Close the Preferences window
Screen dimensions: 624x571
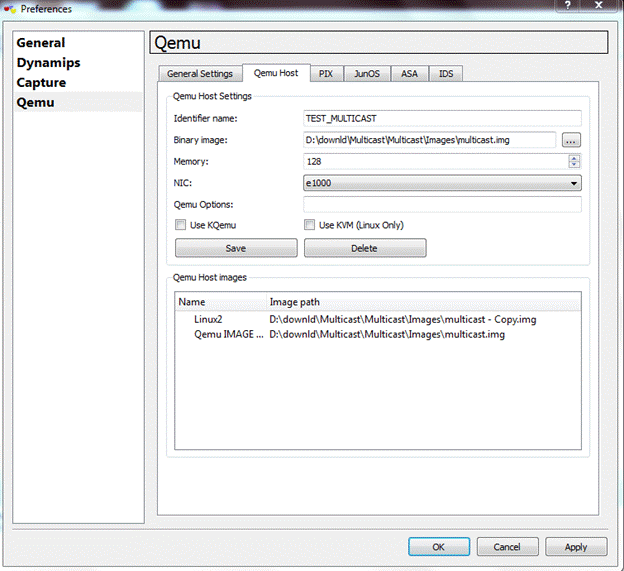click(x=599, y=5)
